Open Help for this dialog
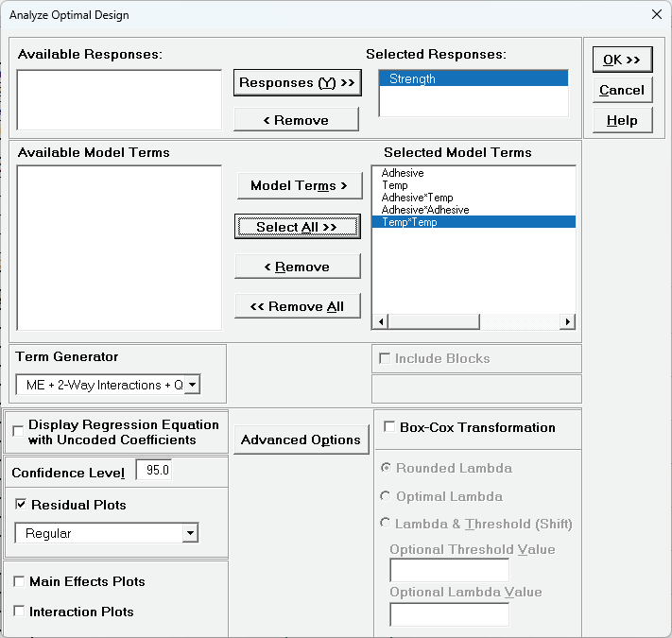This screenshot has height=638, width=672. click(x=622, y=120)
